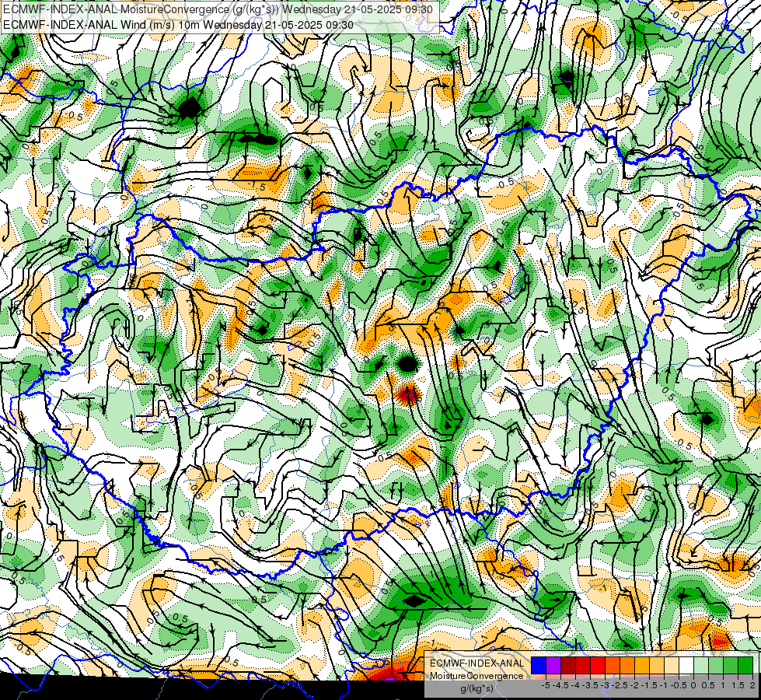
Task: Click the '2' value at the legend's end
Action: (x=752, y=685)
